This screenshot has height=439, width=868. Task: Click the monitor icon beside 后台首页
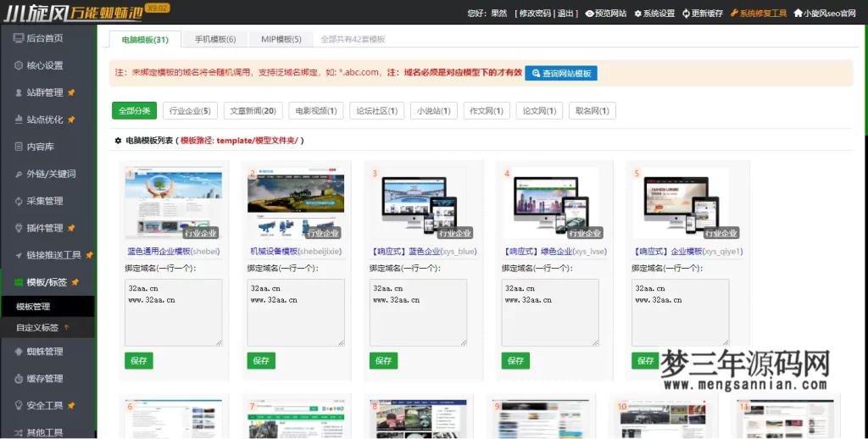[x=19, y=38]
